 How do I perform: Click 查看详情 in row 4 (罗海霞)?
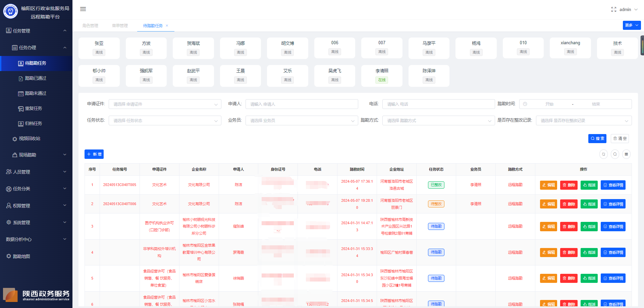(613, 252)
